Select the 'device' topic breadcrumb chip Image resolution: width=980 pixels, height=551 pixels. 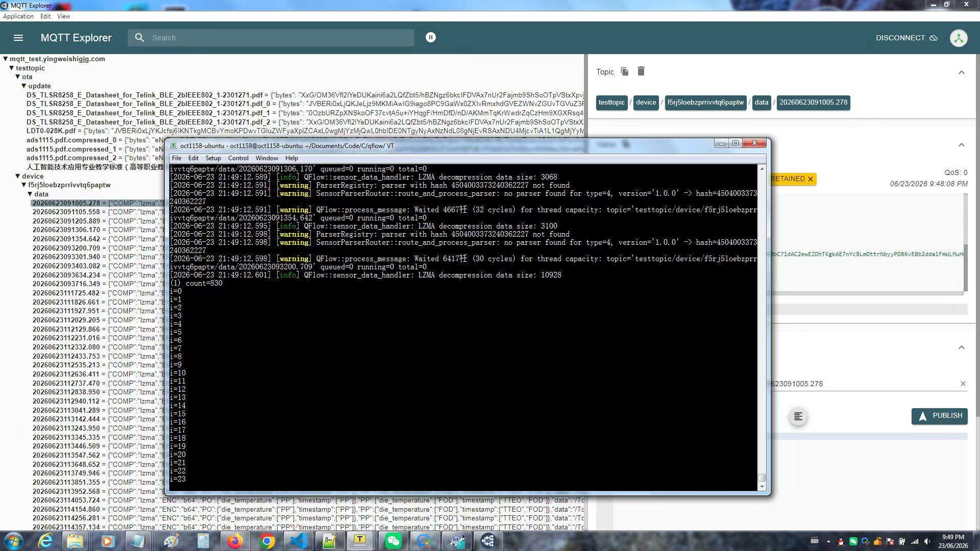point(646,103)
